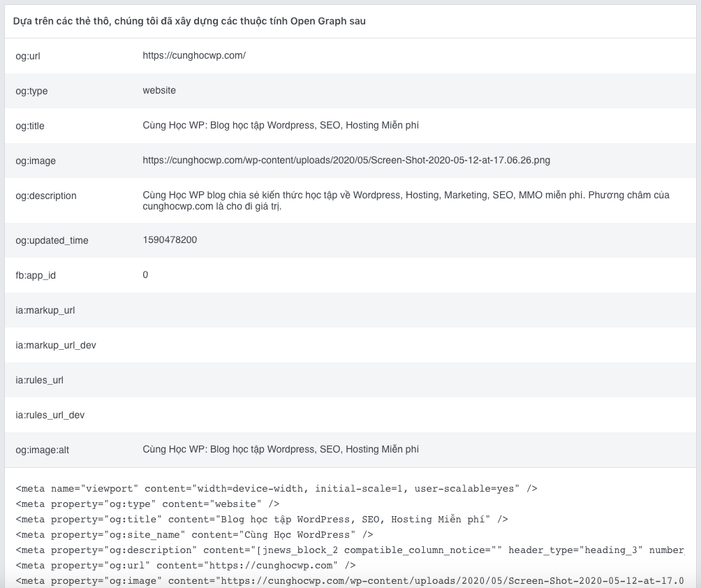Click the og:image meta tag code line
Image resolution: width=701 pixels, height=588 pixels.
pyautogui.click(x=350, y=580)
